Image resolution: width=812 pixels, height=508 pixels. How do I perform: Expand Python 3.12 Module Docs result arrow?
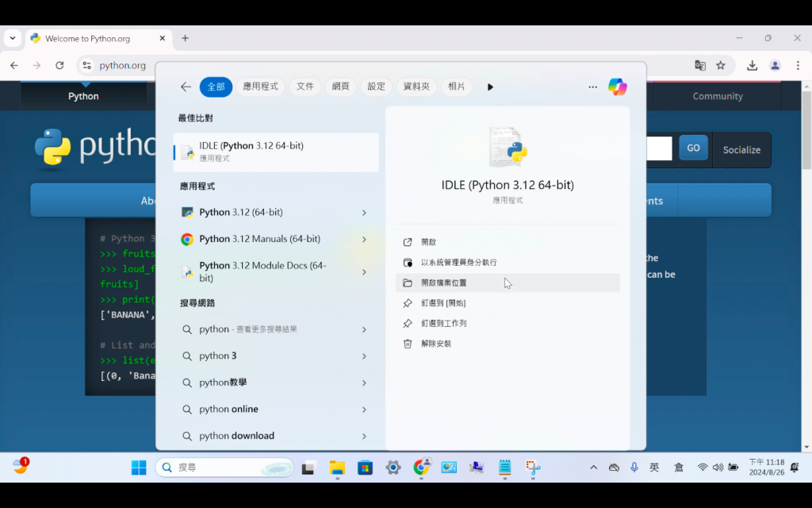(x=364, y=271)
